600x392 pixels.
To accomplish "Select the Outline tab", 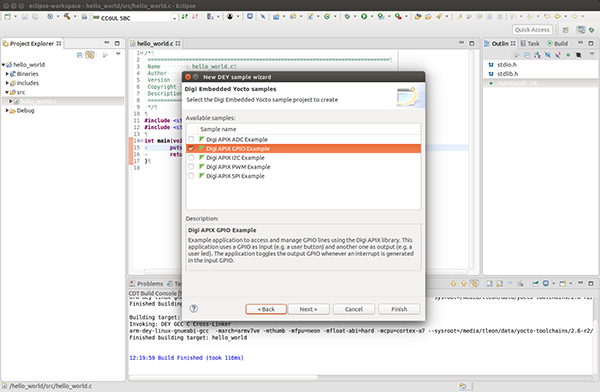I will (x=500, y=44).
